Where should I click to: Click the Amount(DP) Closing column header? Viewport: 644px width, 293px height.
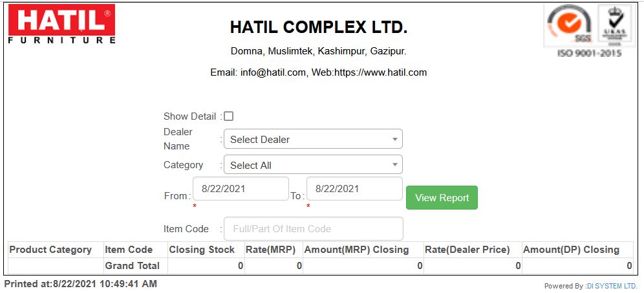(x=572, y=250)
